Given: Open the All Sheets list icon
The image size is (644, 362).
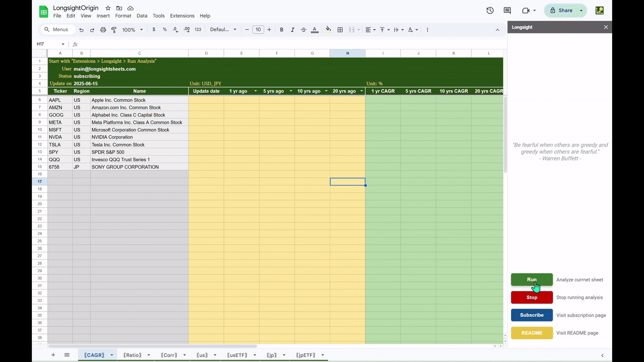Looking at the screenshot, I should (x=67, y=355).
